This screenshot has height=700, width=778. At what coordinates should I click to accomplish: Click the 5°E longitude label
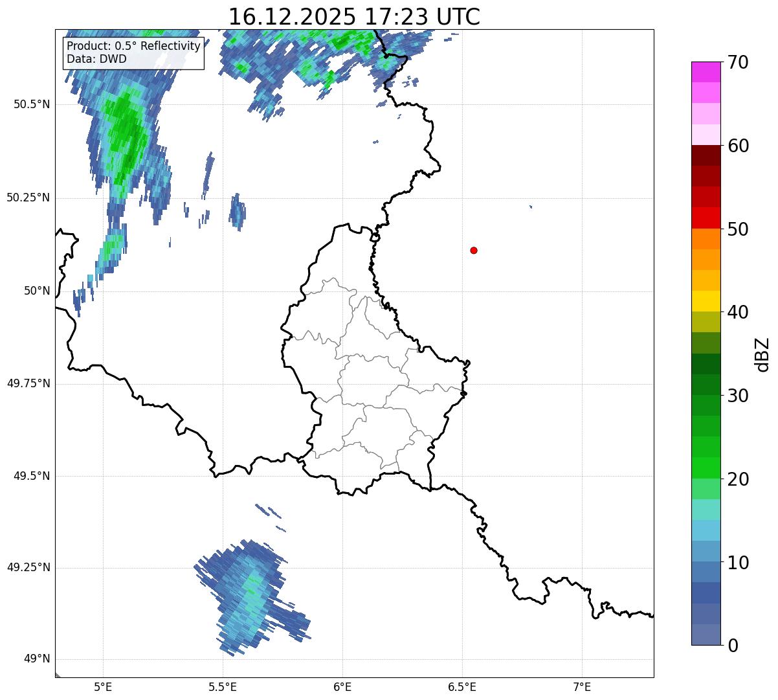[x=103, y=687]
